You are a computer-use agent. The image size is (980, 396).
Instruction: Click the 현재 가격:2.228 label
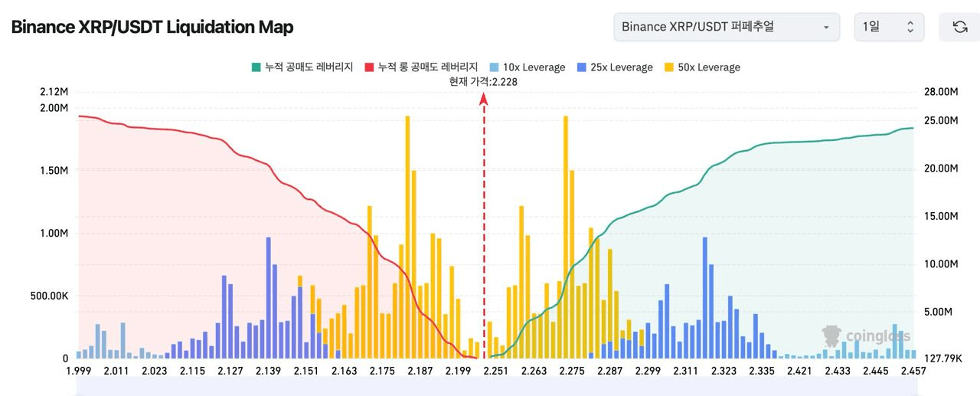[483, 82]
